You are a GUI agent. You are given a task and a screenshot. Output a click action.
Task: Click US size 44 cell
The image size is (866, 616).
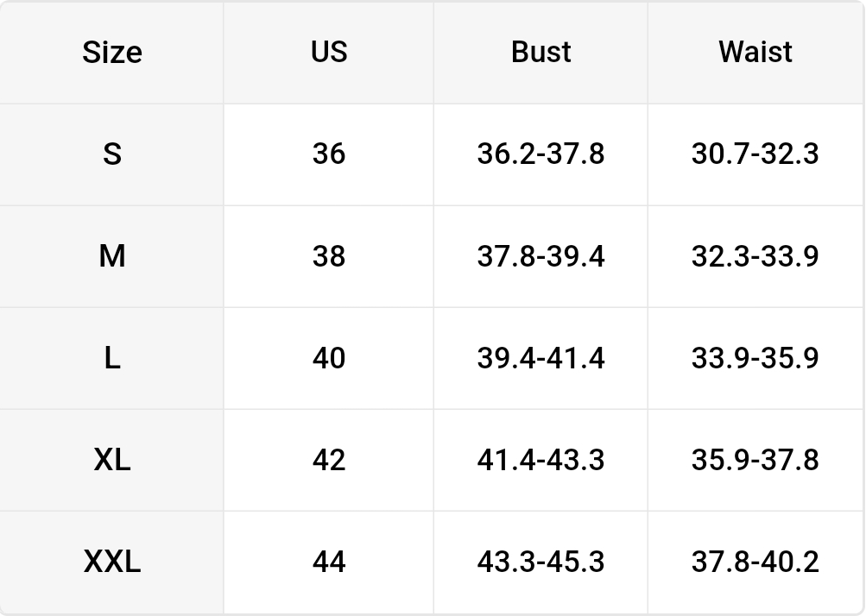[329, 562]
